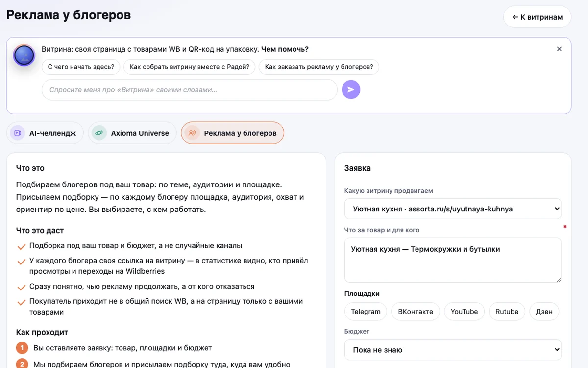
Task: Click the Реклама у блогеров page heading
Action: pyautogui.click(x=69, y=15)
